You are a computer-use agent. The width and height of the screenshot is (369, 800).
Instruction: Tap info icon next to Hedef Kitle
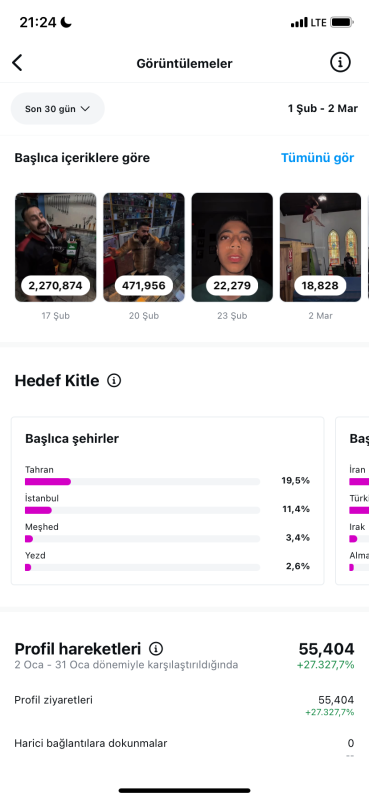click(114, 381)
